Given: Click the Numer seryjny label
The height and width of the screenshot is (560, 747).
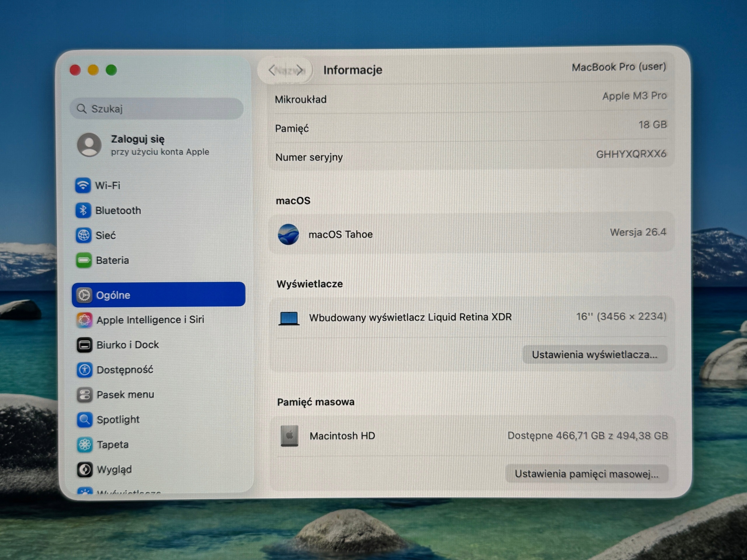Looking at the screenshot, I should pos(309,157).
